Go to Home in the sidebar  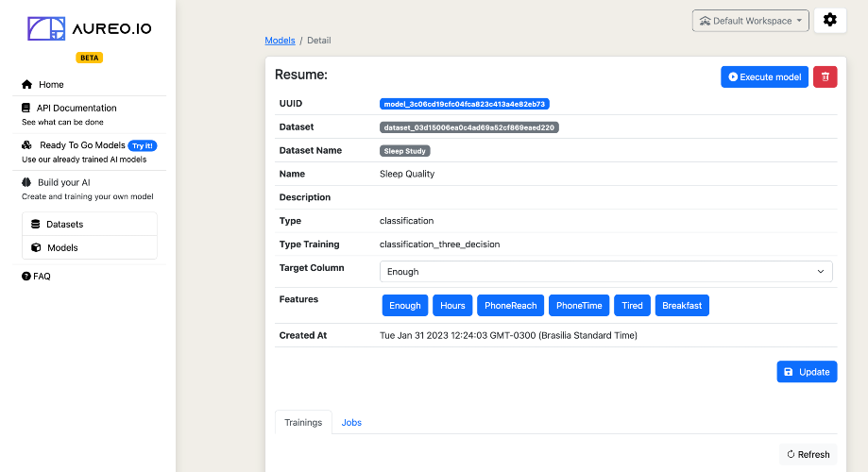point(51,84)
